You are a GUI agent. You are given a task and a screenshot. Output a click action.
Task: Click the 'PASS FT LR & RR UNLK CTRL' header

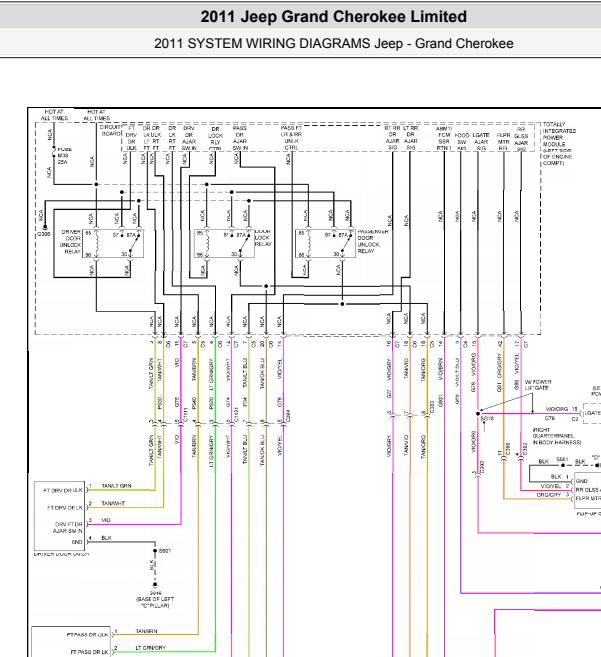pos(291,138)
